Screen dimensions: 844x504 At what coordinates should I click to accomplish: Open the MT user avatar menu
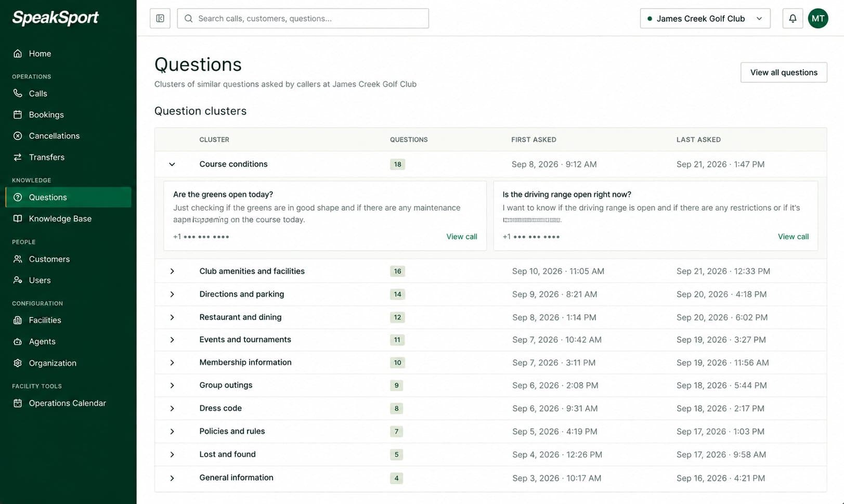[x=818, y=18]
